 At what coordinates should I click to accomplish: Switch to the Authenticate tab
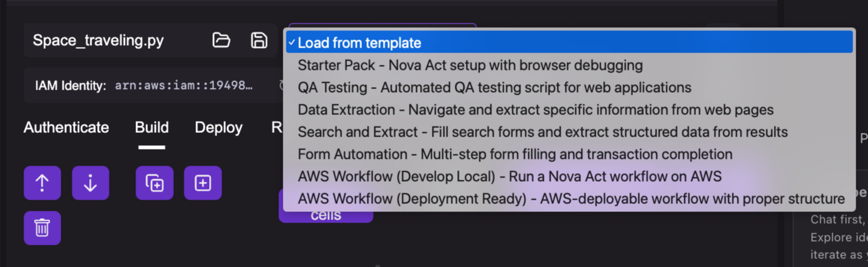coord(66,127)
